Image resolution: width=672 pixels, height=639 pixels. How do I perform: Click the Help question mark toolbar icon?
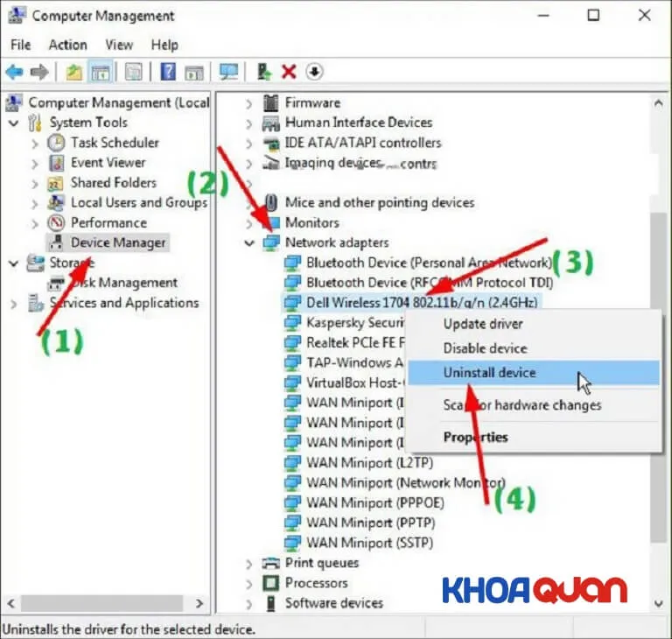point(168,72)
